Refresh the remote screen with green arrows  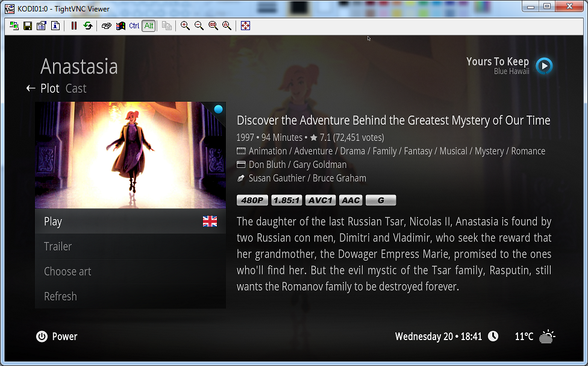pyautogui.click(x=88, y=26)
